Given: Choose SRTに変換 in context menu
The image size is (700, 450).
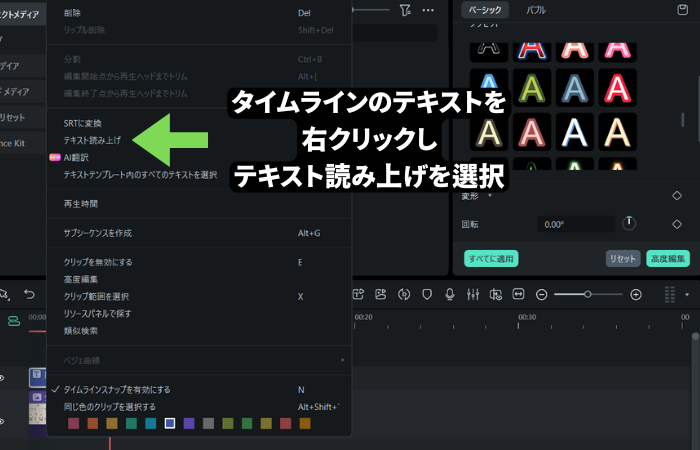Looking at the screenshot, I should 199,123.
